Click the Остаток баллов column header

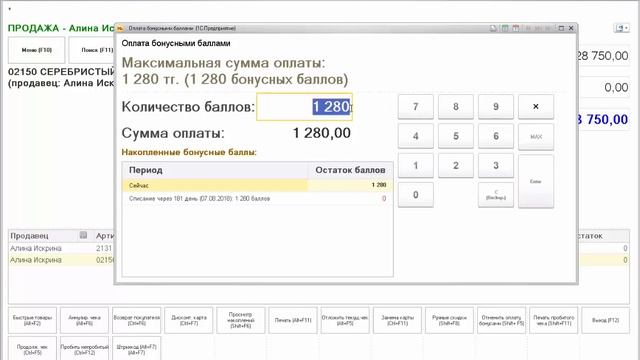pos(350,170)
